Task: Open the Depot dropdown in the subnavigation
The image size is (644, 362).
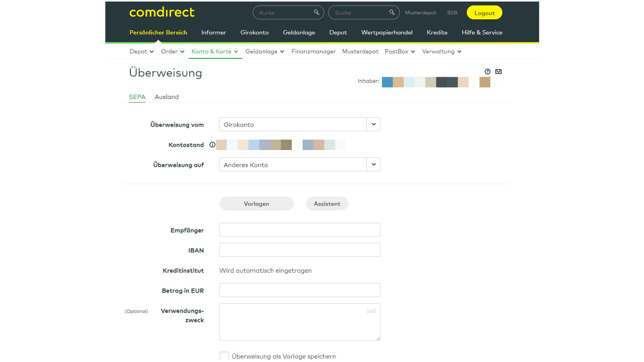Action: pos(141,51)
